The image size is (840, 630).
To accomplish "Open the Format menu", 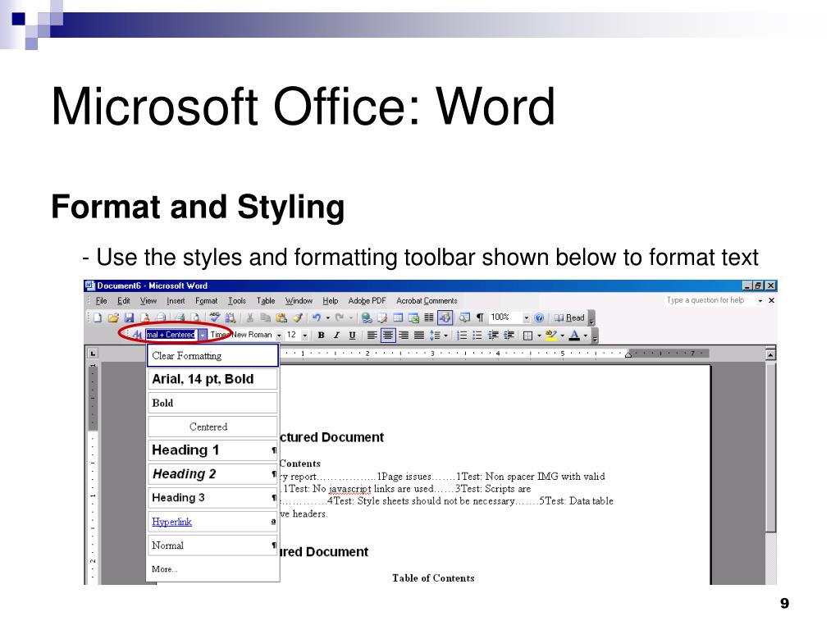I will point(206,300).
